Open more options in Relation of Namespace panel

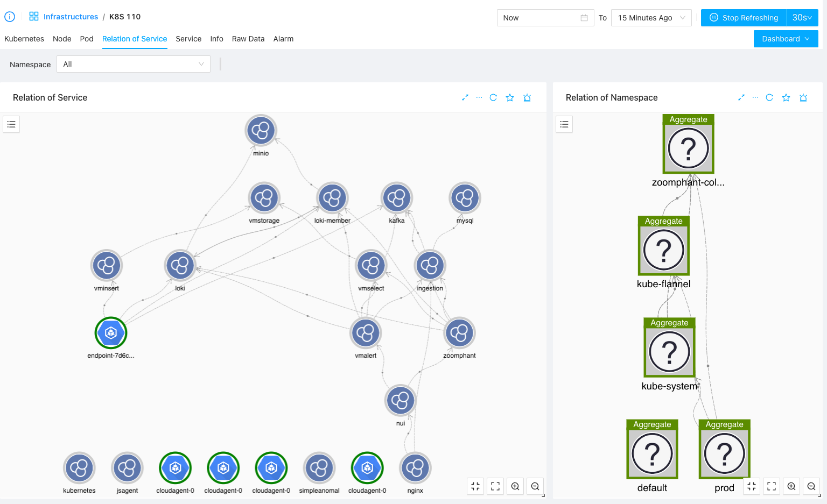pyautogui.click(x=755, y=97)
